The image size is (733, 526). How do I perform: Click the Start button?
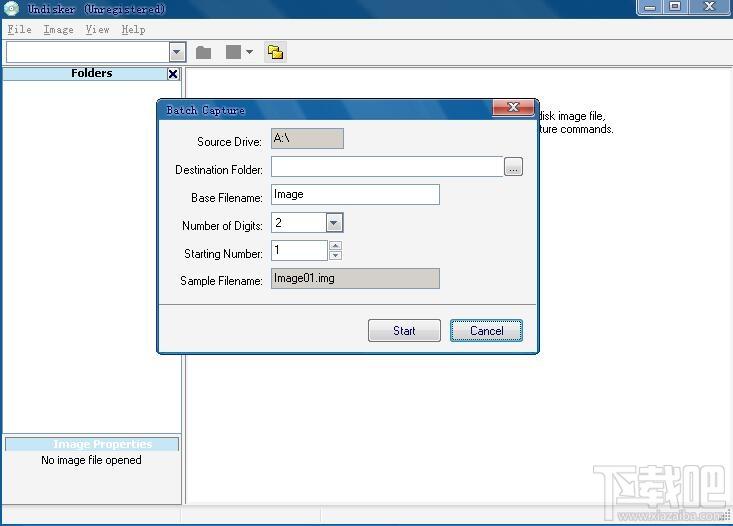pos(404,331)
